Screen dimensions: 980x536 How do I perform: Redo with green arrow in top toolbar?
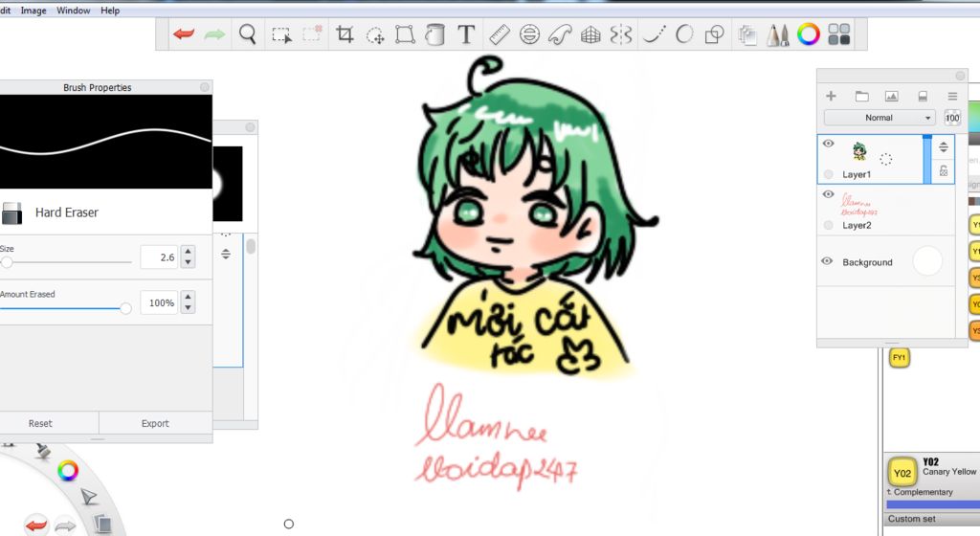(x=214, y=34)
